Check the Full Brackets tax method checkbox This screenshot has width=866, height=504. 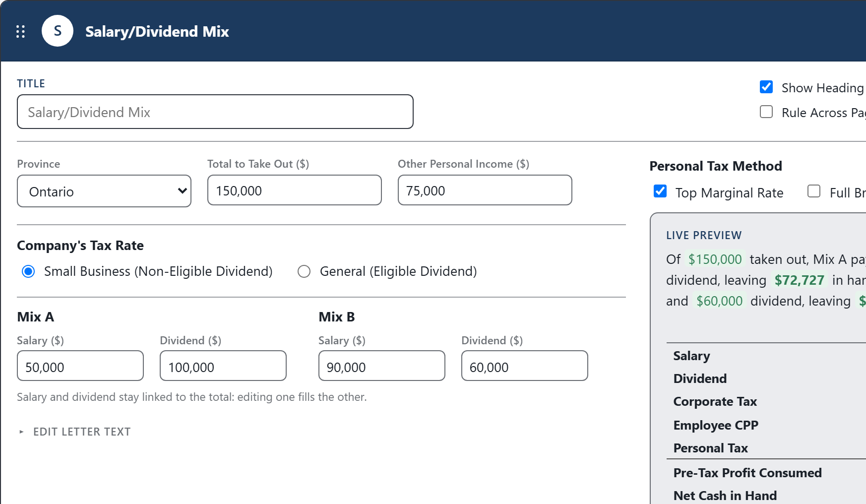point(814,191)
